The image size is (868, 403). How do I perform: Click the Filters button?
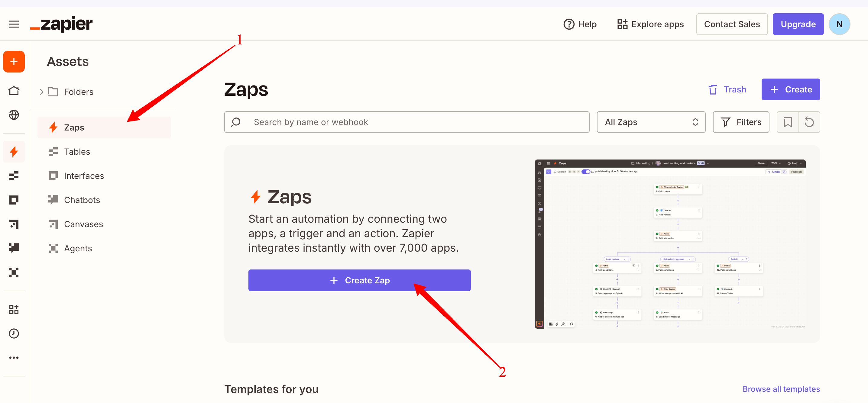(x=741, y=122)
